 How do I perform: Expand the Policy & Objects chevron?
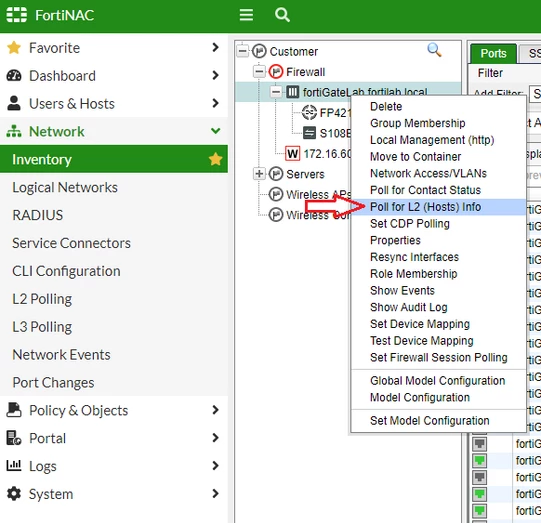(216, 410)
